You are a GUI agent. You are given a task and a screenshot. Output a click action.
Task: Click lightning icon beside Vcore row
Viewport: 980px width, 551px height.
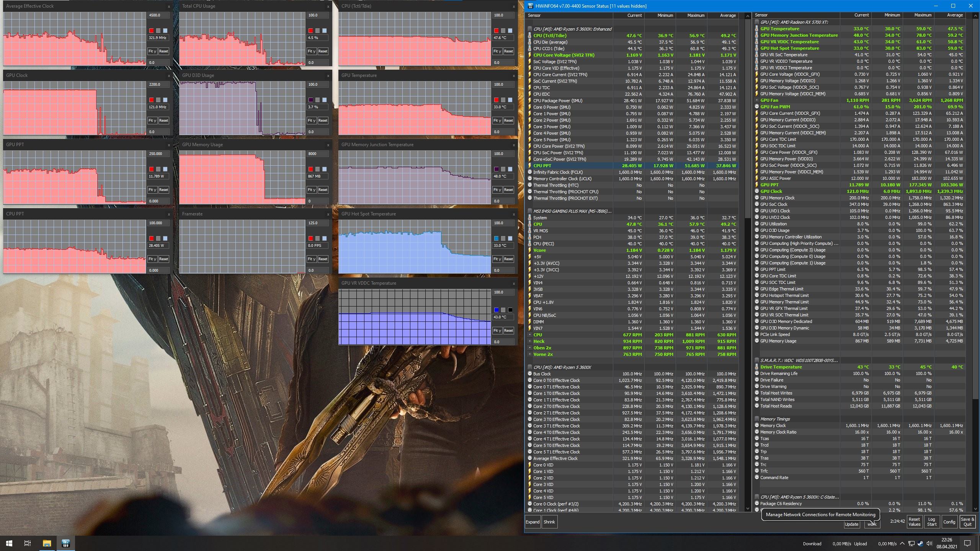pos(530,250)
